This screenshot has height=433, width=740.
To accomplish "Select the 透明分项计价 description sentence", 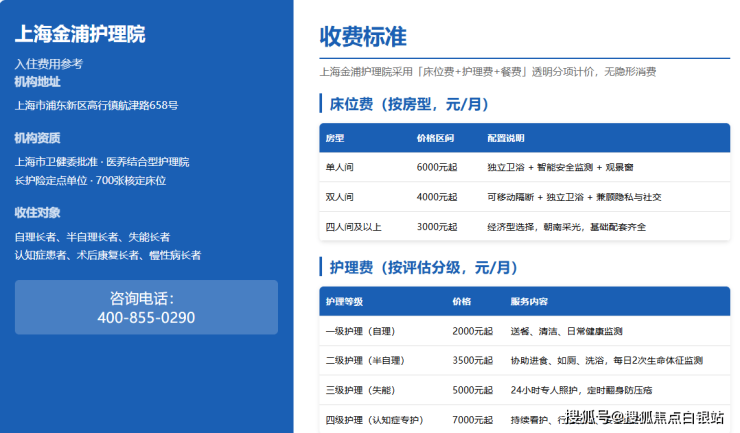I will pos(488,72).
